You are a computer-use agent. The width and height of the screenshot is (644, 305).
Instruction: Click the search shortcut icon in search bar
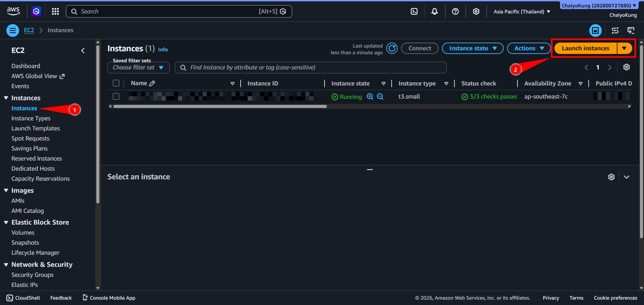point(283,11)
